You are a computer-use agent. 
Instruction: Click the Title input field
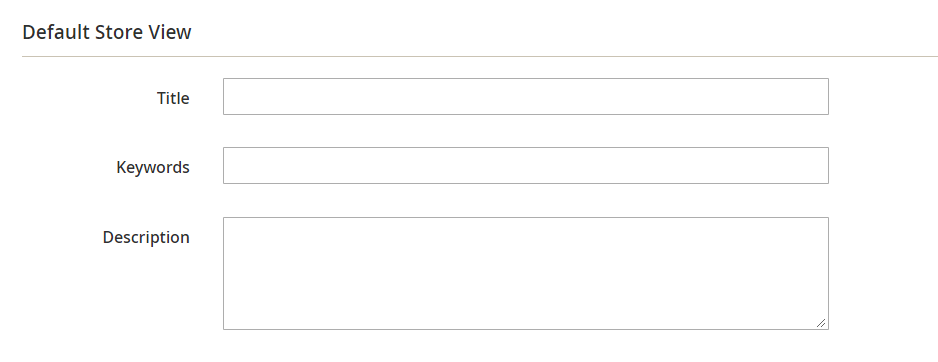[526, 96]
